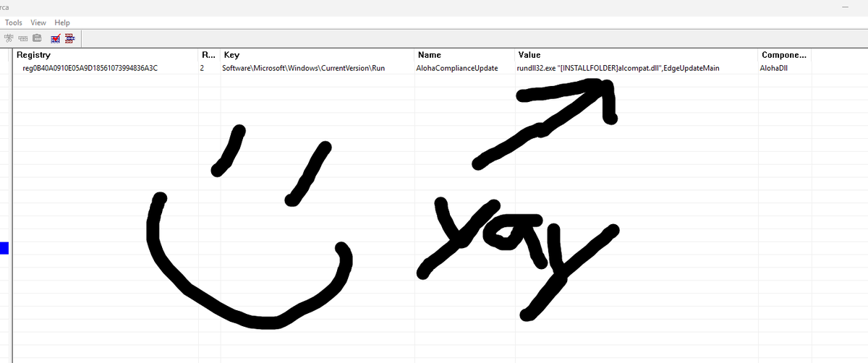Click the red-and-blue tables toolbar icon beside the Validate icon
The width and height of the screenshot is (868, 363).
click(69, 38)
